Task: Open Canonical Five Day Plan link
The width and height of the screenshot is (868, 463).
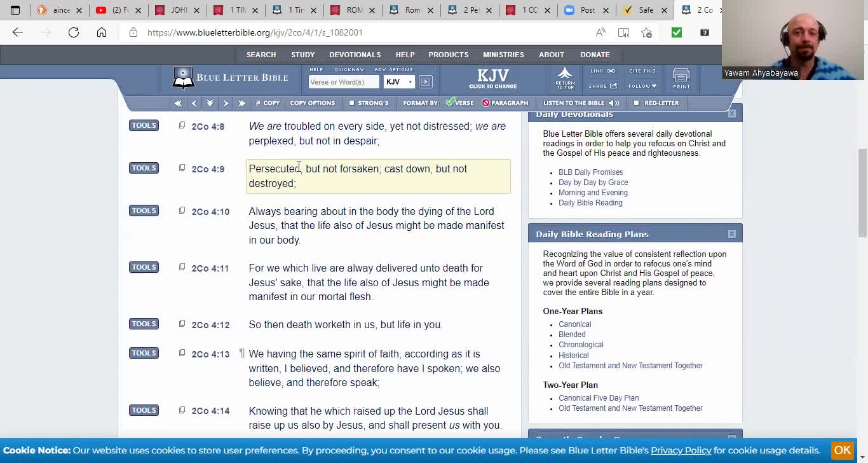Action: [x=599, y=398]
